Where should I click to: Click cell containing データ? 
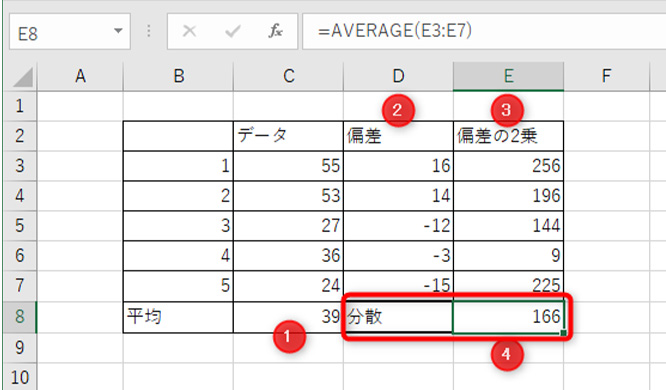288,136
